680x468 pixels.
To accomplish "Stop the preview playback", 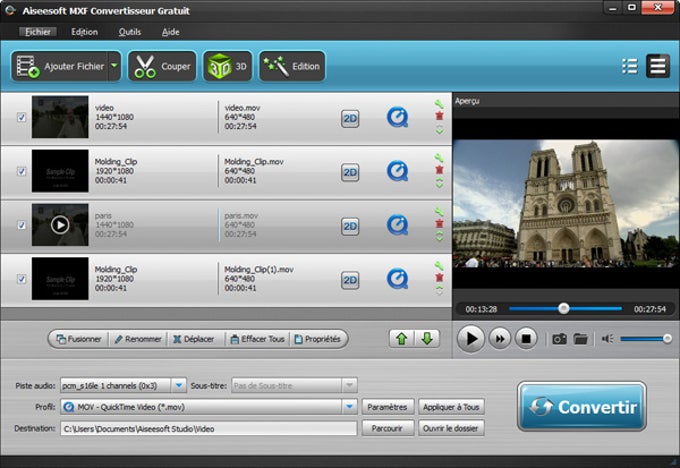I will pos(526,338).
